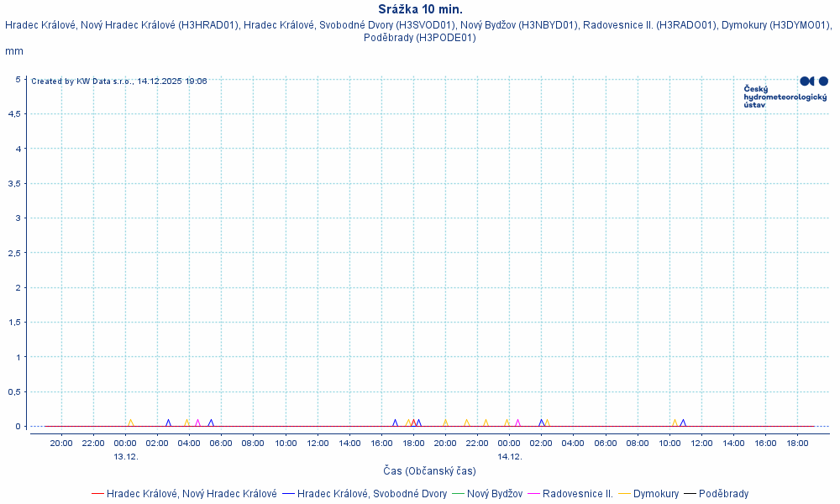Click the Čas (Občanský čas) axis label
The image size is (840, 504).
pos(429,471)
